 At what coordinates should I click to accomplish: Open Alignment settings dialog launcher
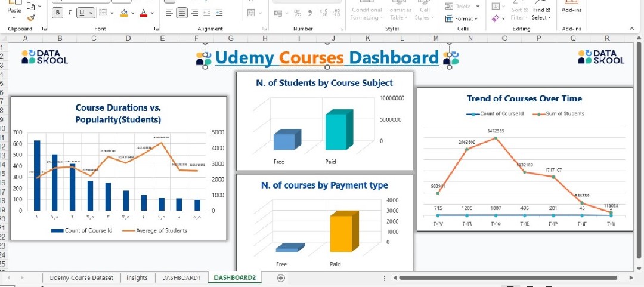coord(264,29)
